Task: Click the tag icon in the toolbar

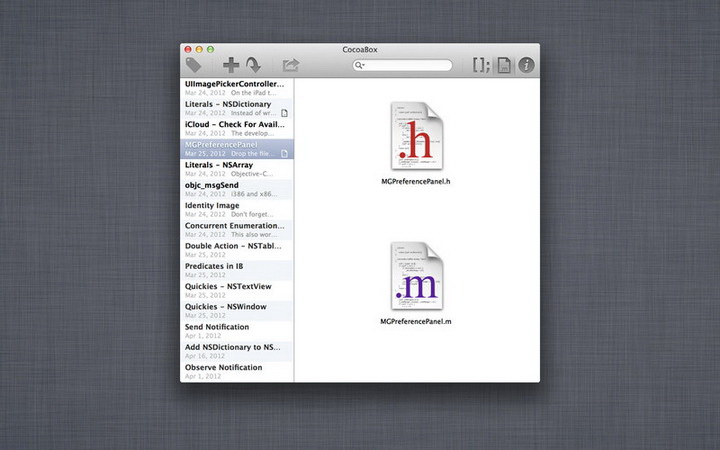Action: [193, 65]
